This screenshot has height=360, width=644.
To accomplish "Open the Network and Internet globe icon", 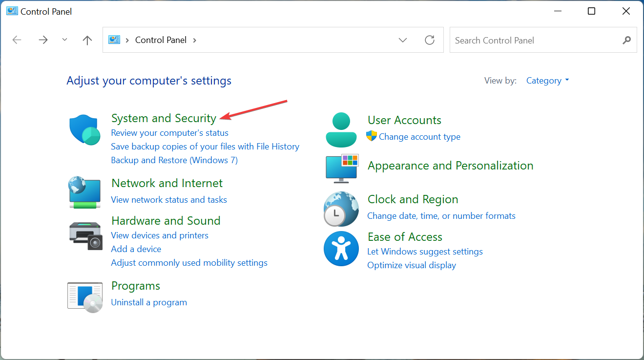I will tap(85, 192).
